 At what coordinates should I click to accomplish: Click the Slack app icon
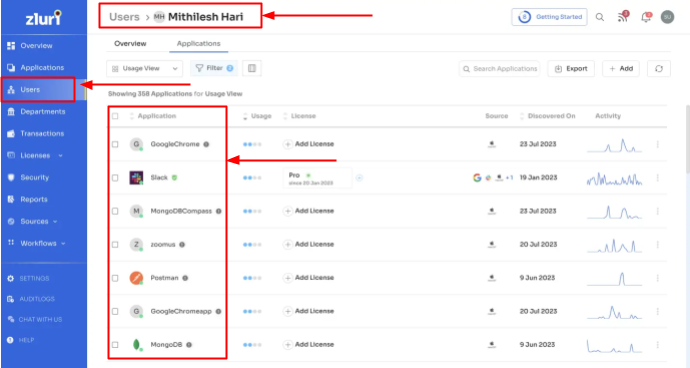click(x=136, y=178)
